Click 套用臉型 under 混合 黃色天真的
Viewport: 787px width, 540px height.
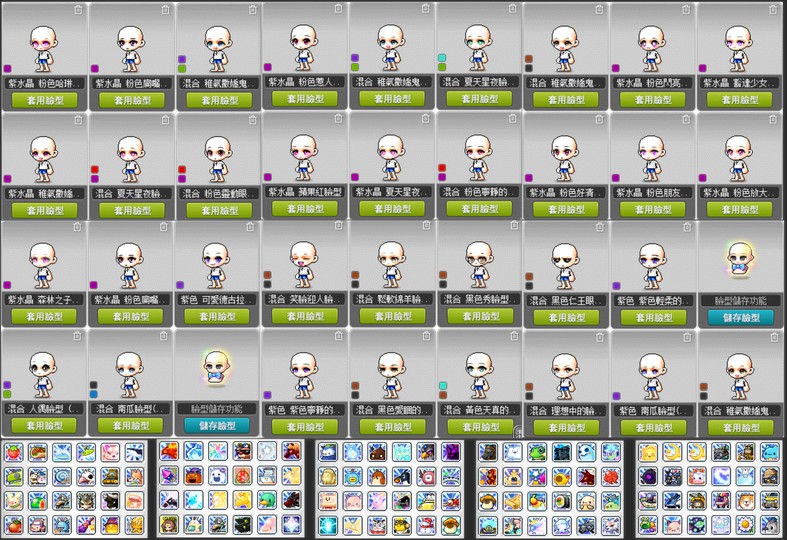click(480, 427)
